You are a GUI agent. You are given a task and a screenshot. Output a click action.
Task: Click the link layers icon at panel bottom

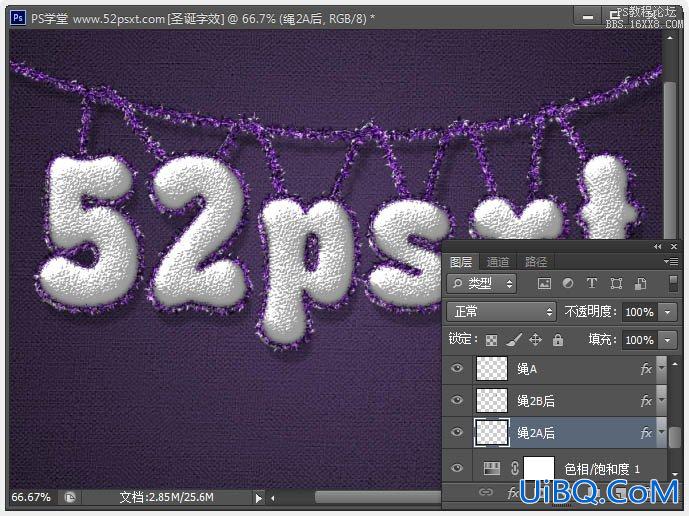pyautogui.click(x=486, y=492)
